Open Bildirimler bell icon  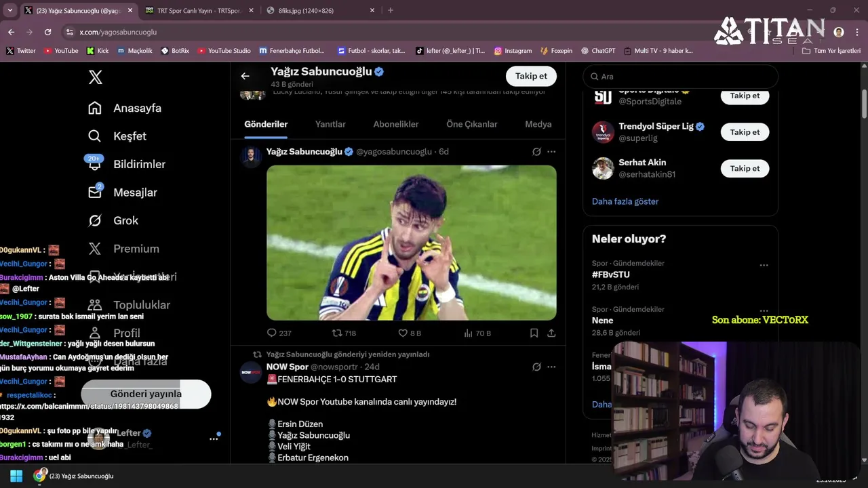pyautogui.click(x=95, y=163)
